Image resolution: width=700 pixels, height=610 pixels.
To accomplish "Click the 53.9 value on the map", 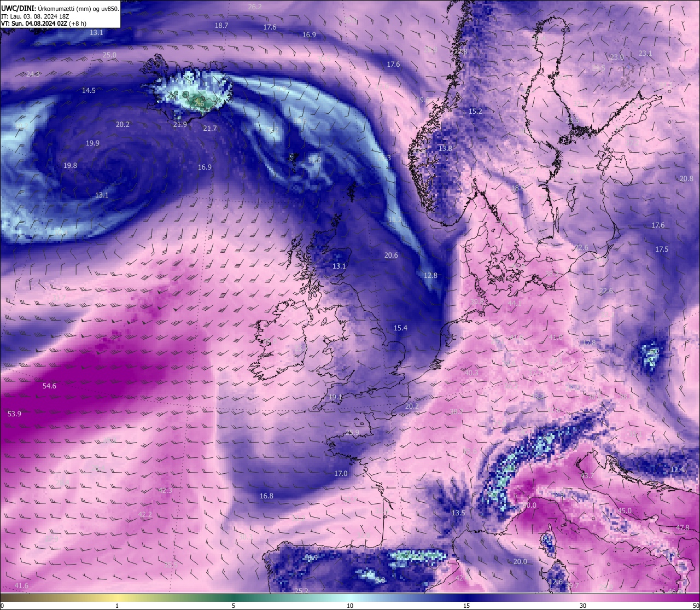I will tap(14, 414).
